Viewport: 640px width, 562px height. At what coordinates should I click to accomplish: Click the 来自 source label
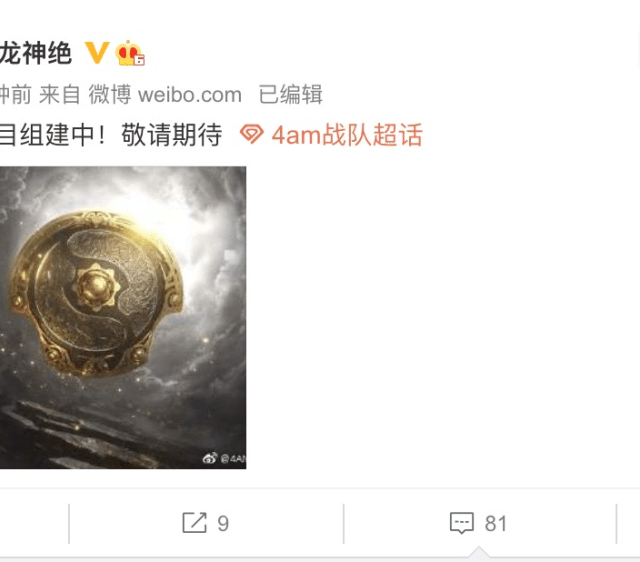pyautogui.click(x=59, y=95)
